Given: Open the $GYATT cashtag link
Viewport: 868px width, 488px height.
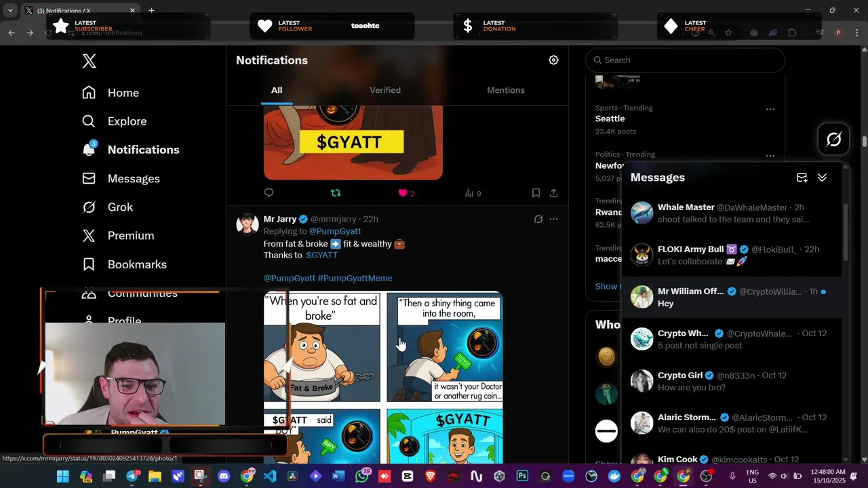Looking at the screenshot, I should point(321,255).
